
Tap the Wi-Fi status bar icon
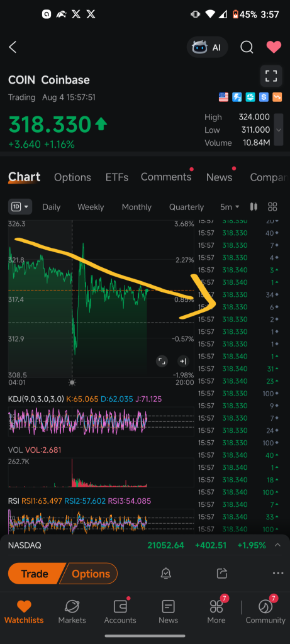pos(210,14)
